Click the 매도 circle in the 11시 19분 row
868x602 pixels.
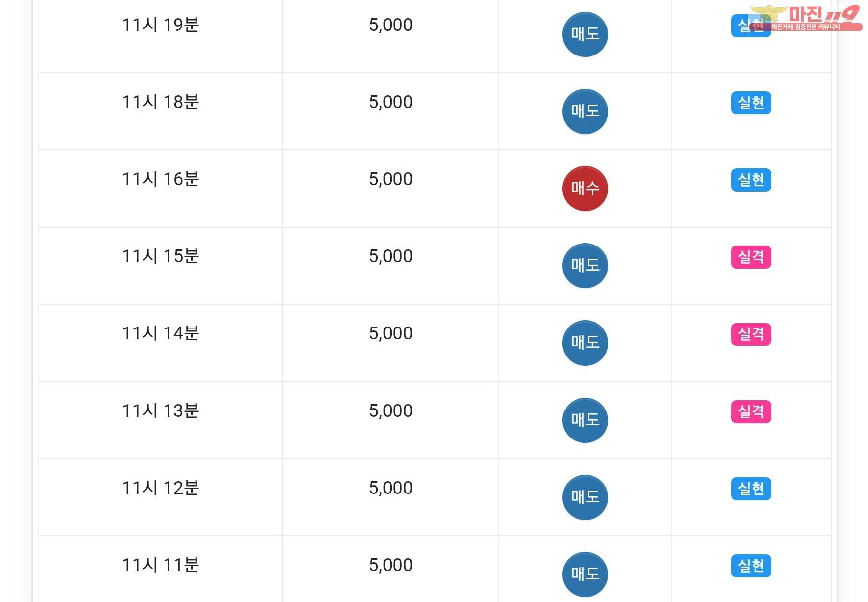pyautogui.click(x=585, y=34)
